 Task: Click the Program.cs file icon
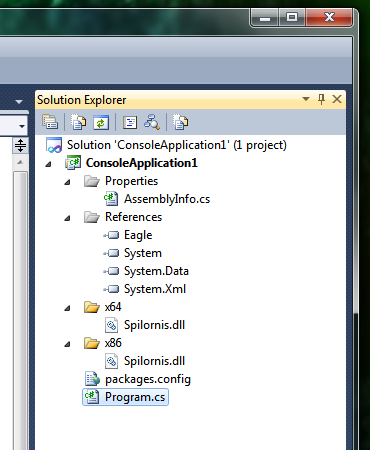(92, 397)
